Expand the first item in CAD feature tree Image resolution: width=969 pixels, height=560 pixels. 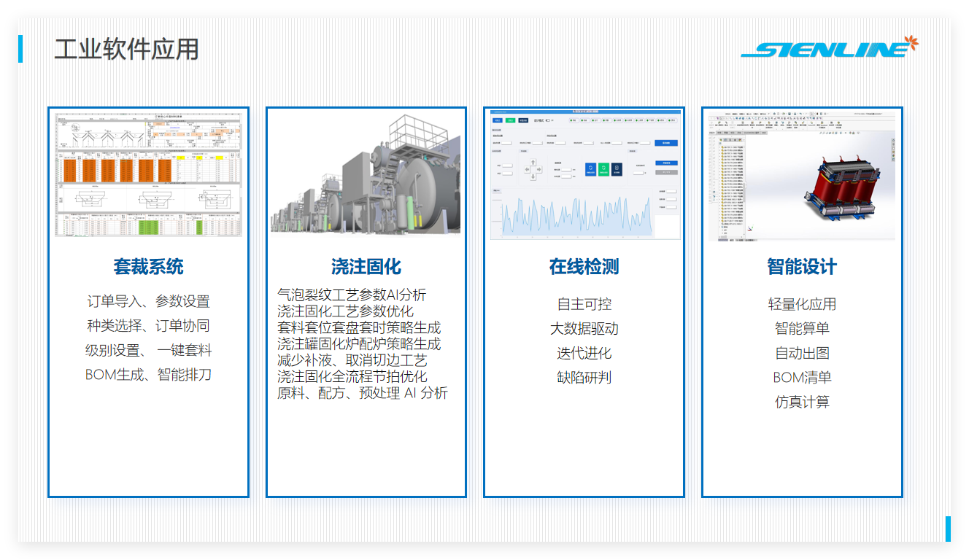point(721,147)
